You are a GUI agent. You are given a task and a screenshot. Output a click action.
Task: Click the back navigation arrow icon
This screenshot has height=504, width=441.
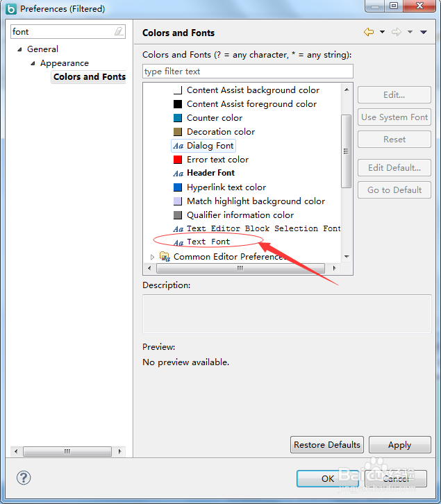click(369, 32)
